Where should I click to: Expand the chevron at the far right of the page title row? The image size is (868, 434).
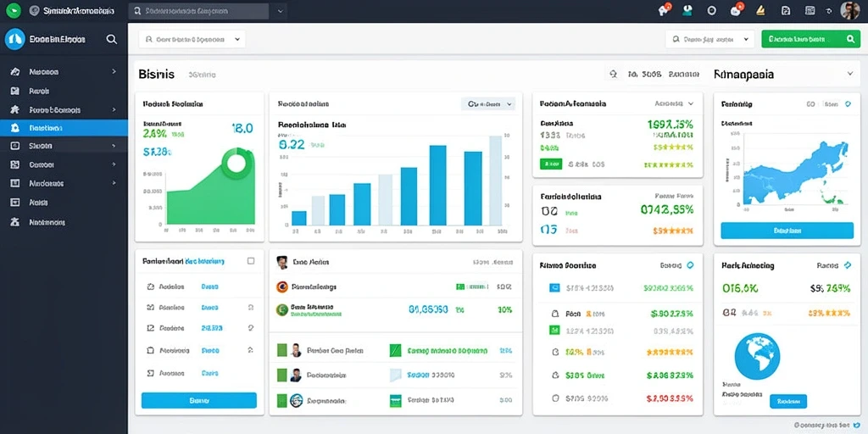[x=849, y=74]
